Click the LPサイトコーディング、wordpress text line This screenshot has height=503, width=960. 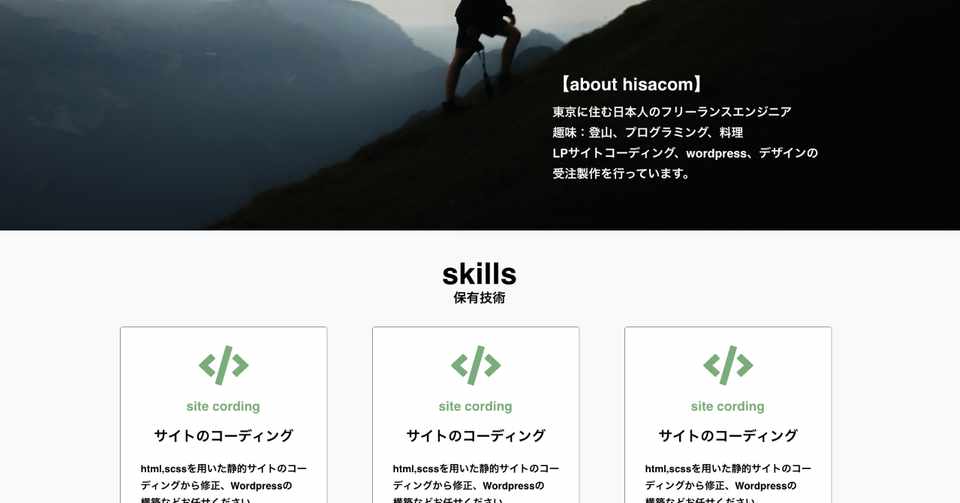coord(685,154)
